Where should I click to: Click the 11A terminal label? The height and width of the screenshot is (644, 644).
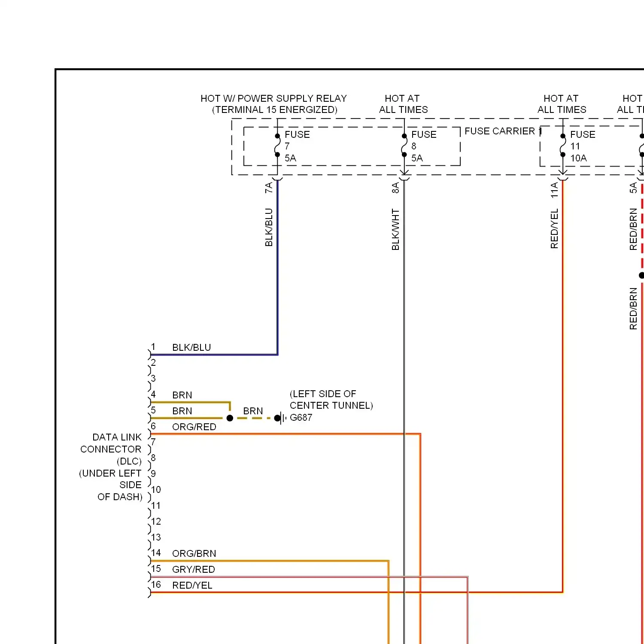click(554, 190)
